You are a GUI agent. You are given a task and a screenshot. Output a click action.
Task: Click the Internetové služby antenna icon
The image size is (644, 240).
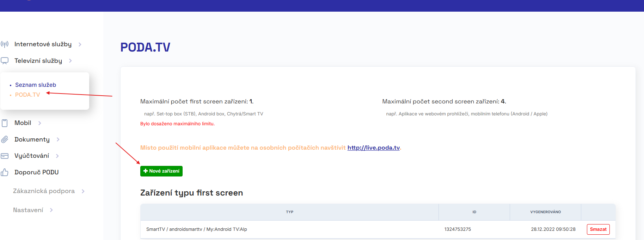5,44
